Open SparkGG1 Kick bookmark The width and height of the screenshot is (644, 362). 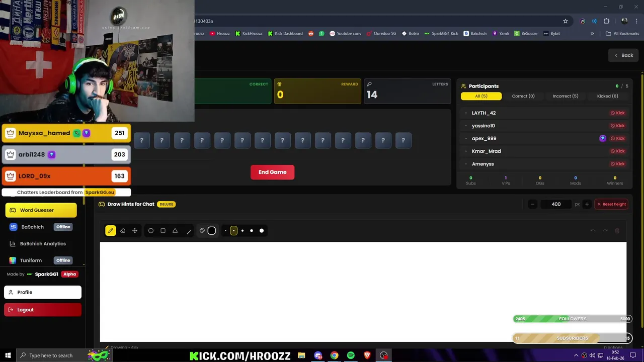[441, 34]
